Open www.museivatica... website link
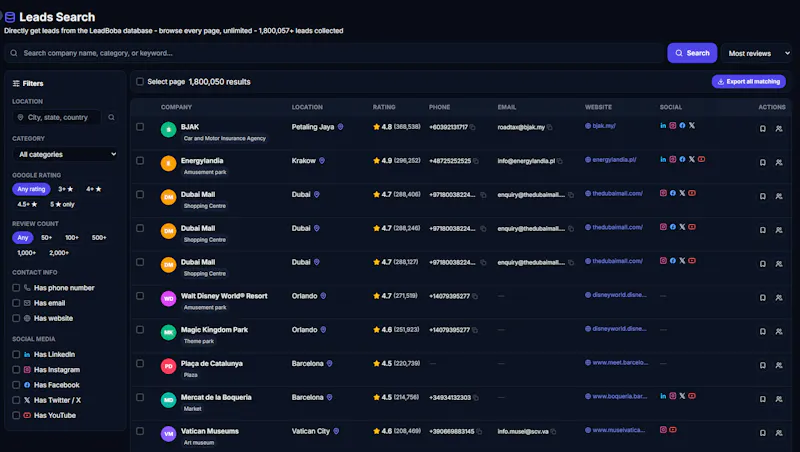The height and width of the screenshot is (452, 800). point(618,430)
